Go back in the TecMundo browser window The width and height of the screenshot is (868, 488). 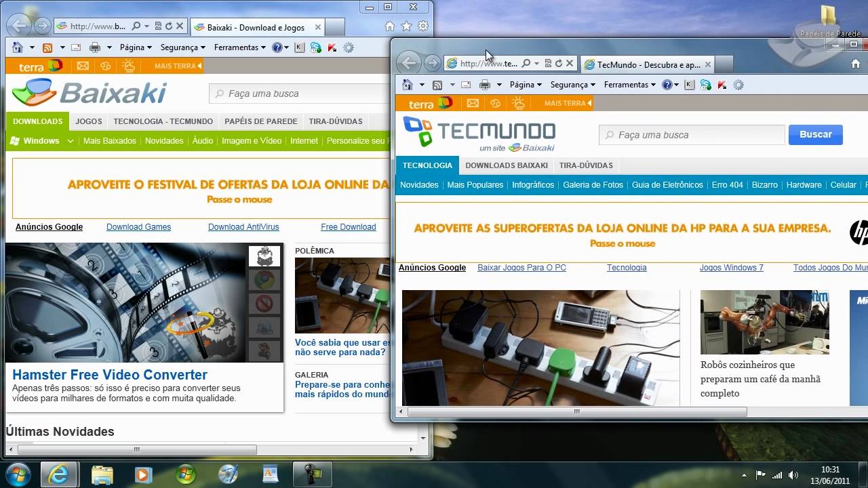pyautogui.click(x=409, y=63)
